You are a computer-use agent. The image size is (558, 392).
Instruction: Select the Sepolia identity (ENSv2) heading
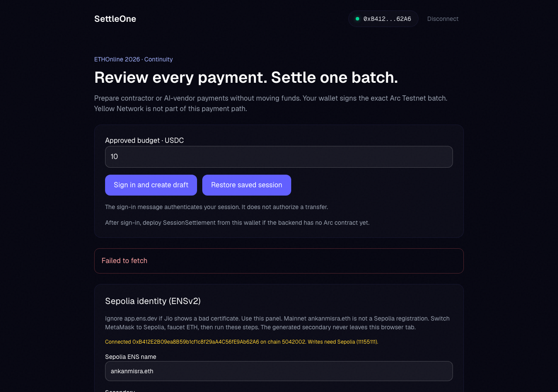pyautogui.click(x=153, y=301)
